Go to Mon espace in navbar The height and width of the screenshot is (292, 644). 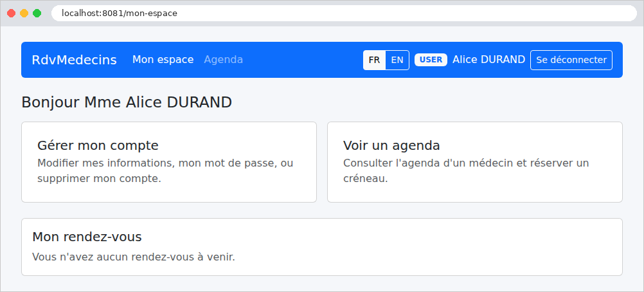click(163, 60)
